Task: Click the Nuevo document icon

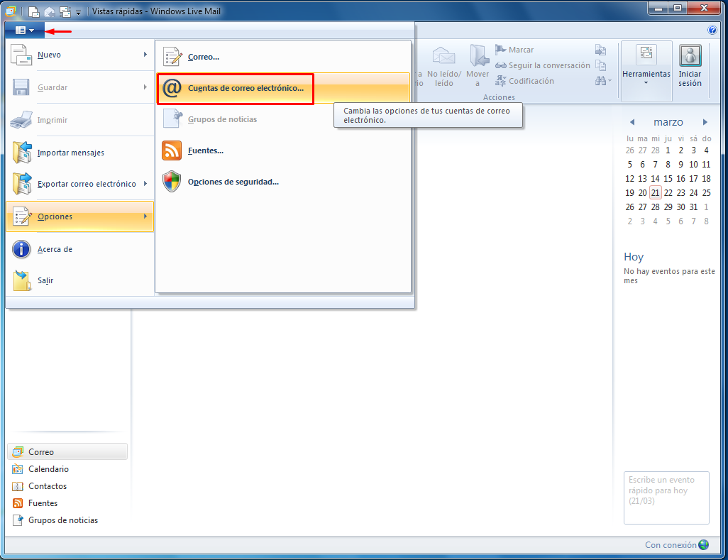Action: tap(21, 55)
